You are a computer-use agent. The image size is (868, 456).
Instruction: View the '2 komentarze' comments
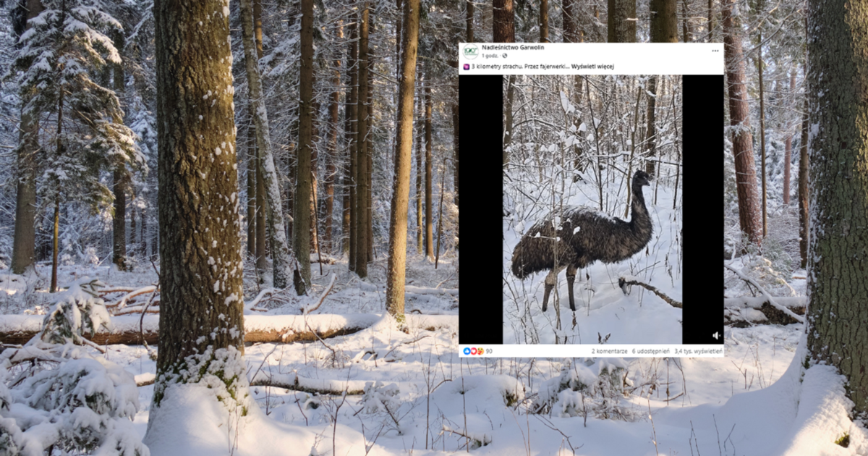click(x=608, y=351)
